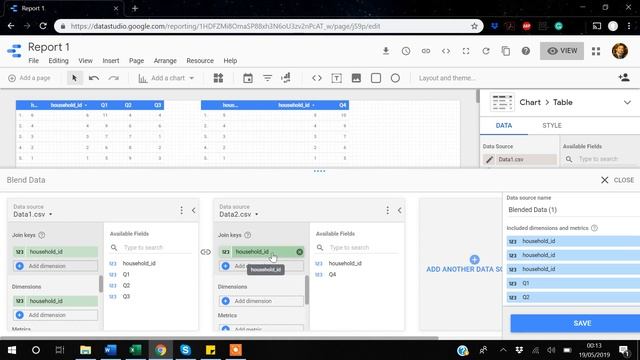Open Data2.csv options three-dot menu
The height and width of the screenshot is (360, 640).
[387, 210]
